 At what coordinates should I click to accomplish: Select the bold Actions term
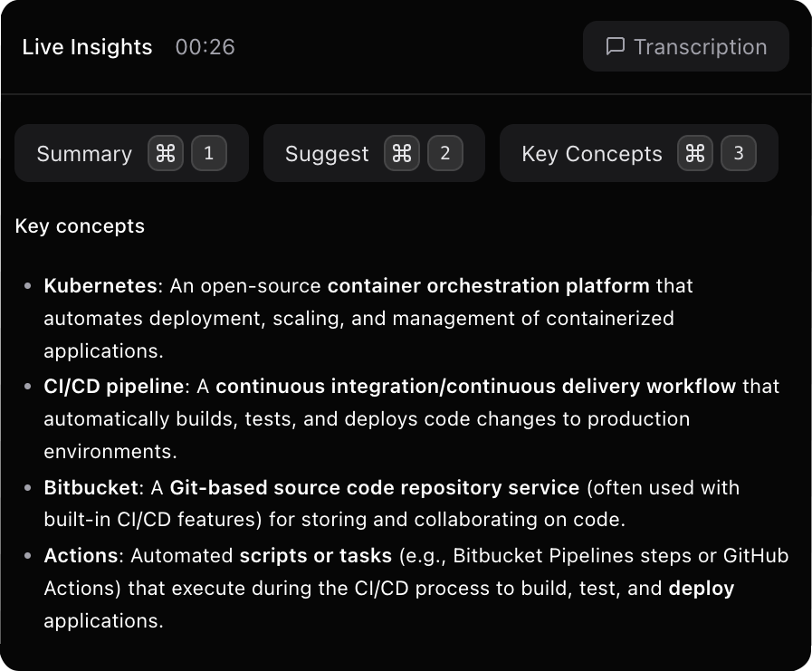81,555
